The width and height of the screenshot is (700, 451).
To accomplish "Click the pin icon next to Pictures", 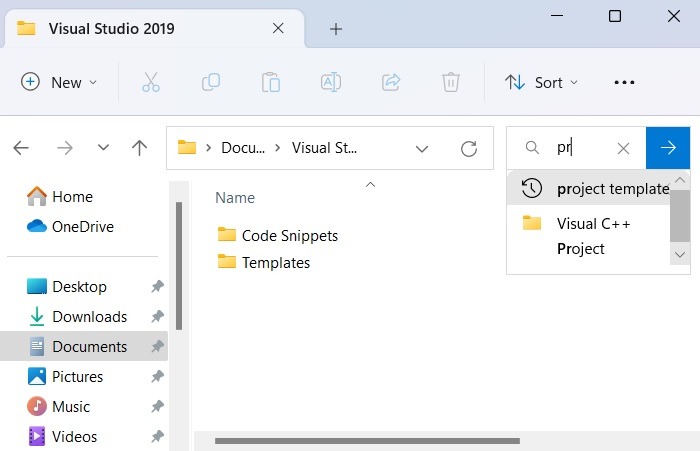I will (157, 376).
